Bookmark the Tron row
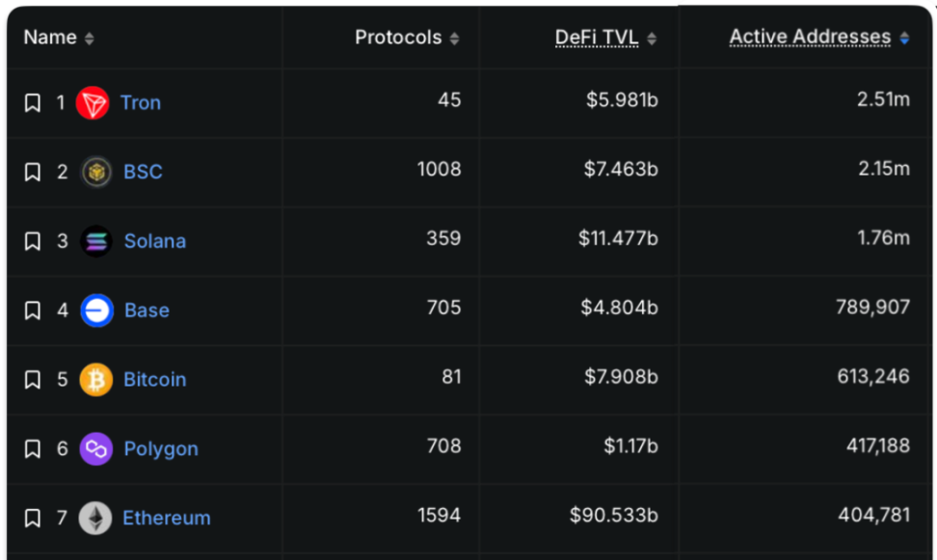Screen dimensions: 937x560 [x=32, y=103]
